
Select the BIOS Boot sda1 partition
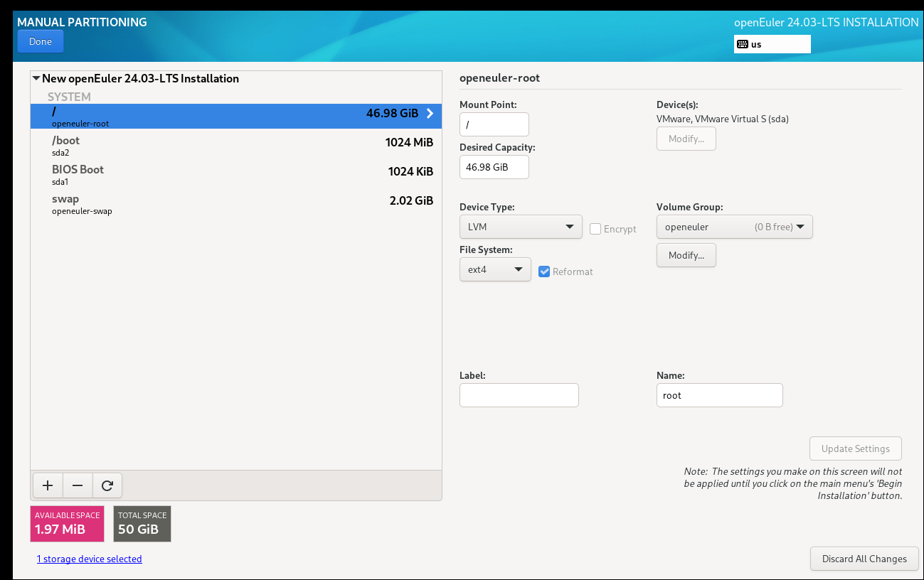(x=236, y=175)
